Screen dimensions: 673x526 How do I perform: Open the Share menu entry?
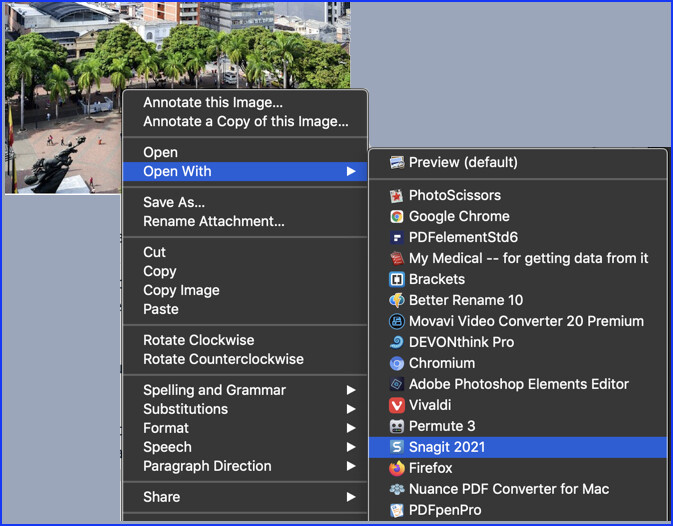245,497
